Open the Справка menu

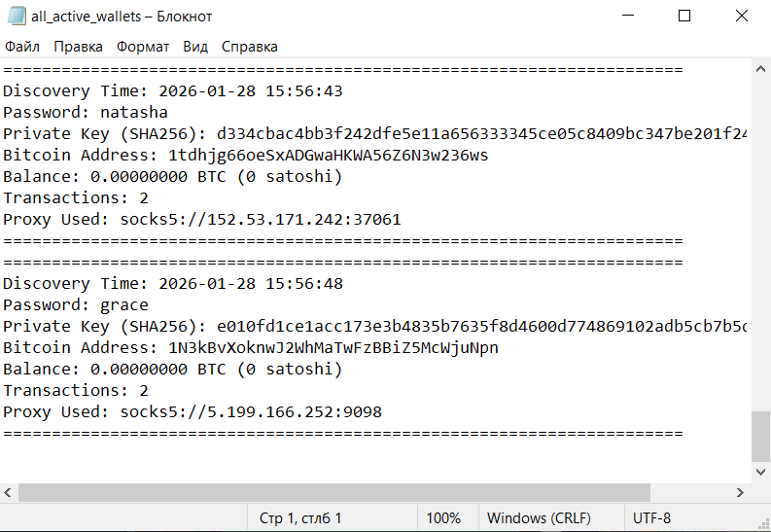(x=249, y=47)
